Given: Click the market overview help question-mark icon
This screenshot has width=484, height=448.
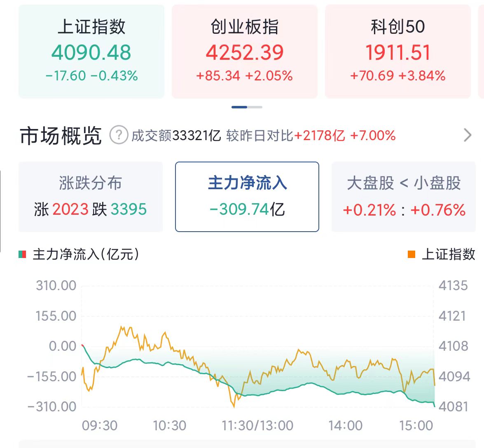Looking at the screenshot, I should point(119,135).
